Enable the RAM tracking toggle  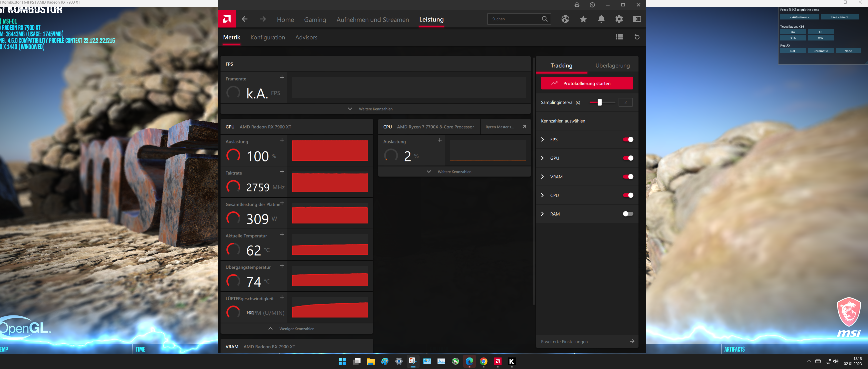(x=628, y=214)
